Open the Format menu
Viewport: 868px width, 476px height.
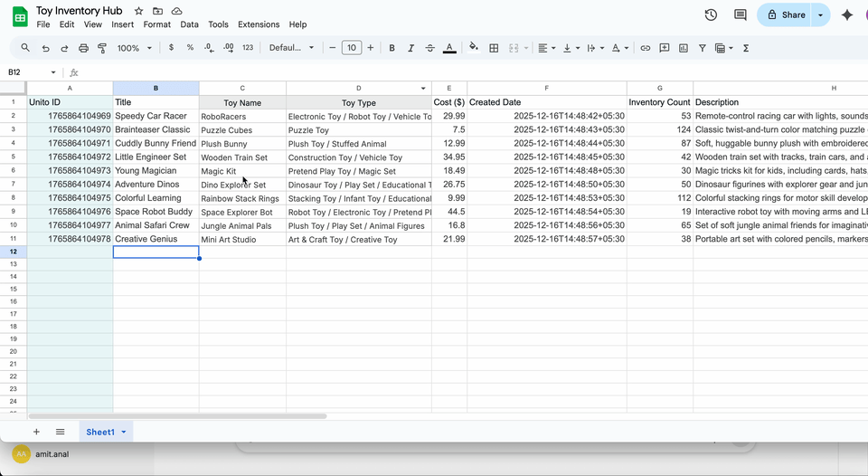pyautogui.click(x=156, y=24)
